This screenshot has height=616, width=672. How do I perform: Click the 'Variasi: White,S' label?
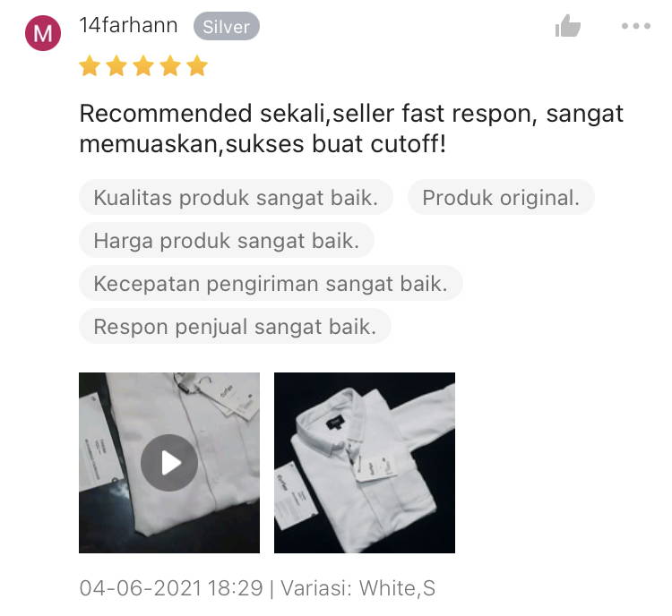click(x=358, y=587)
